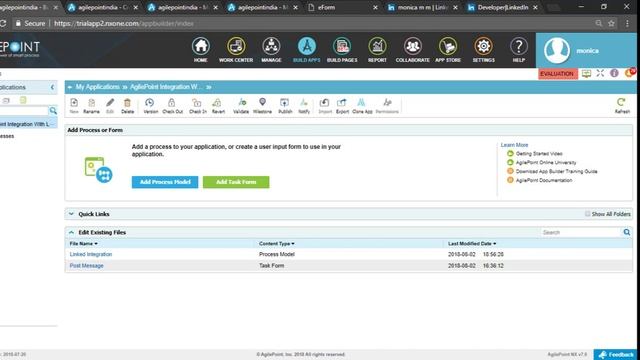Click the Revert toolbar icon
The image size is (640, 360).
[x=218, y=103]
